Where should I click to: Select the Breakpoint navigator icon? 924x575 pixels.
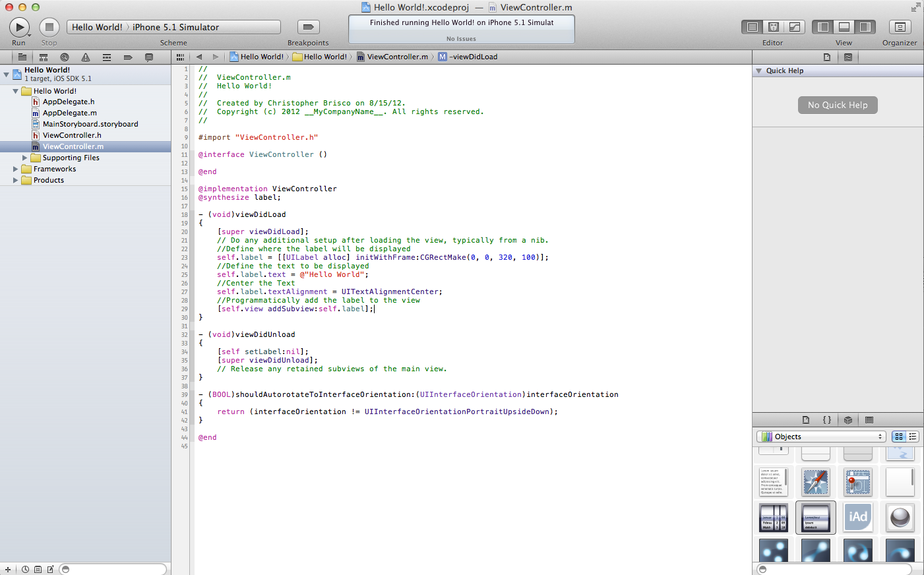click(128, 57)
